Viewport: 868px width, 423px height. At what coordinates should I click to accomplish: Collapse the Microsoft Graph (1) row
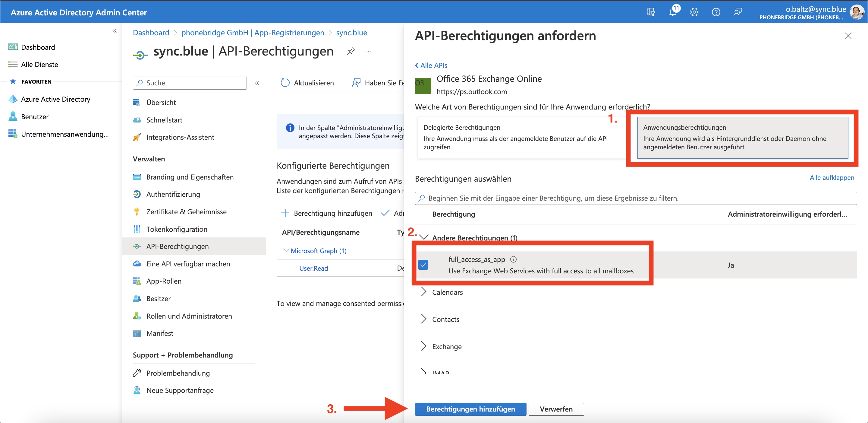[x=286, y=251]
